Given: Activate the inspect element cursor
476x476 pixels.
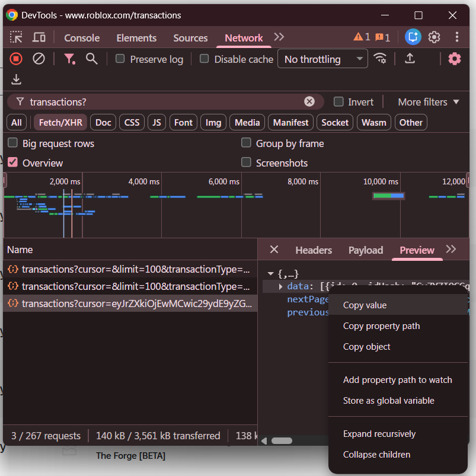Looking at the screenshot, I should point(16,37).
